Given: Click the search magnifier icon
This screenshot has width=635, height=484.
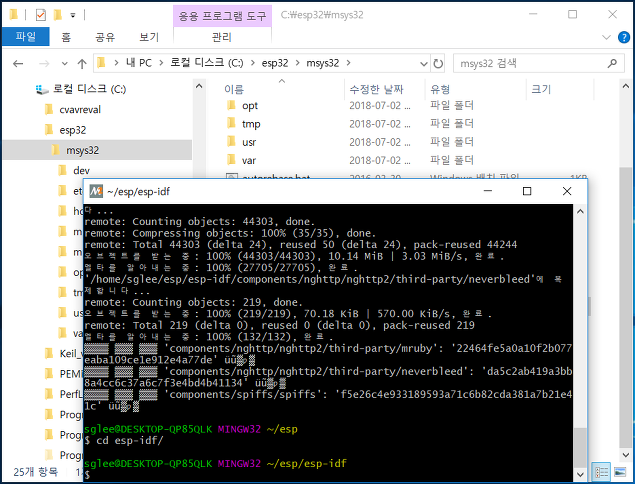Looking at the screenshot, I should point(612,63).
